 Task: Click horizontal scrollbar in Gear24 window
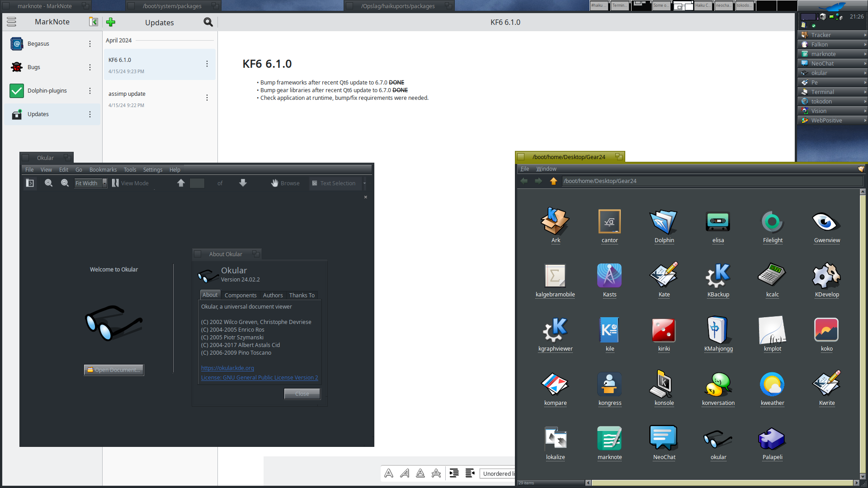click(x=722, y=483)
